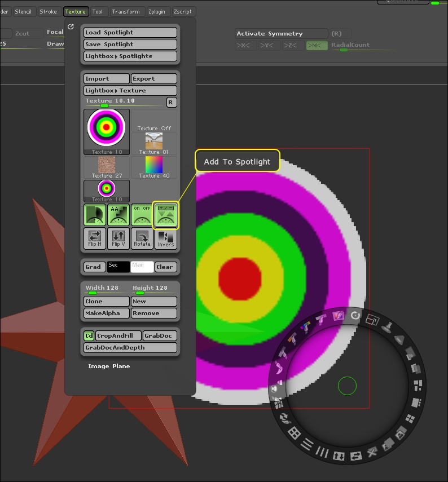Select the Texture 40 gradient thumbnail
The image size is (448, 482).
tap(154, 167)
